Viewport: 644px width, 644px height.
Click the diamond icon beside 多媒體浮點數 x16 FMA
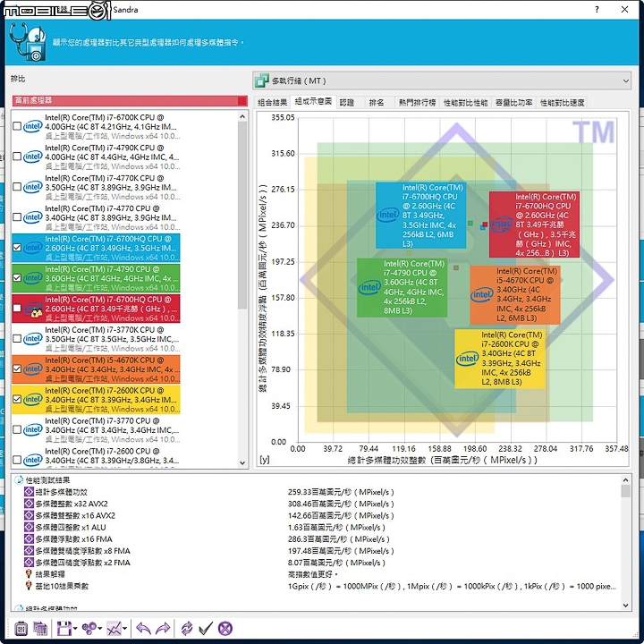click(x=29, y=538)
